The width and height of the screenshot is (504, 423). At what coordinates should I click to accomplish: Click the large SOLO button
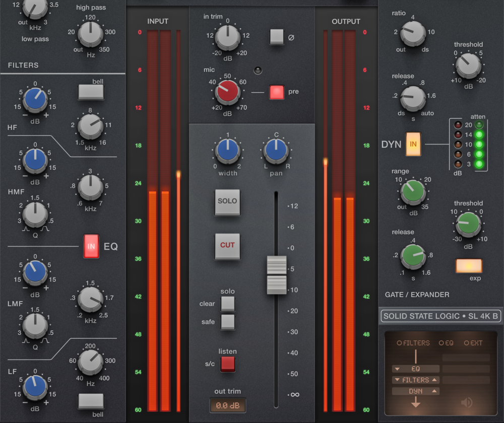pos(227,202)
